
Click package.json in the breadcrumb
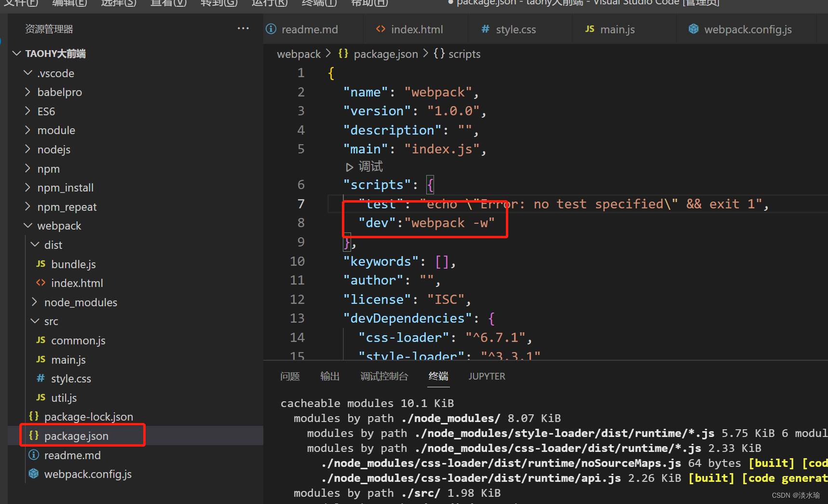point(386,54)
